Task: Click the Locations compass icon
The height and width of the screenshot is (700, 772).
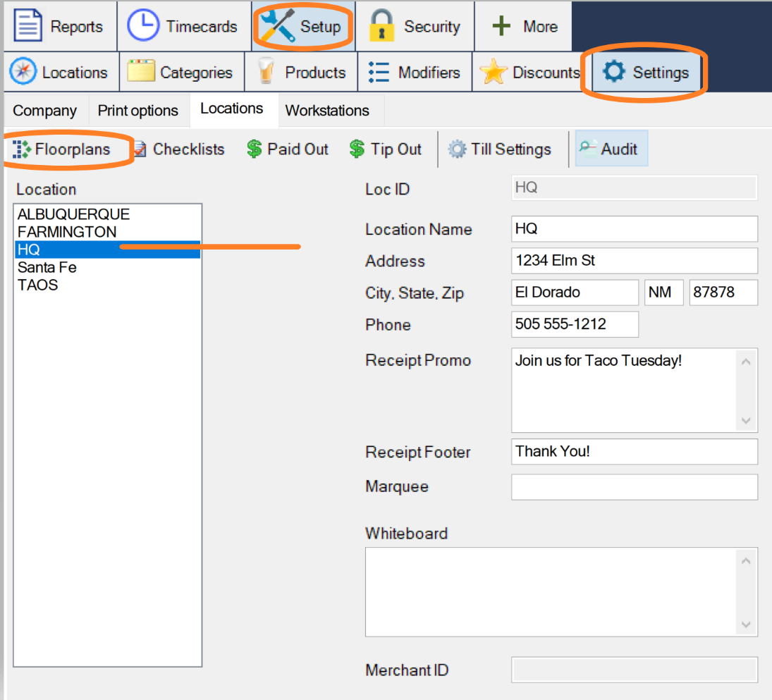Action: click(23, 72)
